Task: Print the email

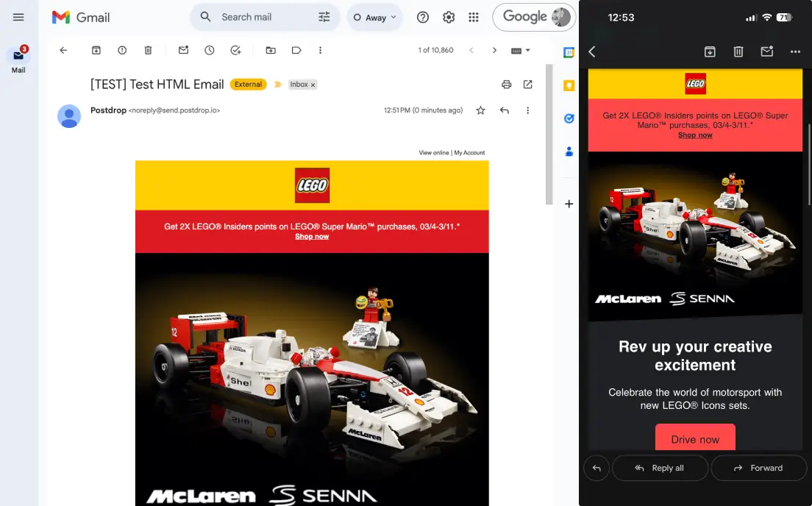Action: [x=506, y=85]
